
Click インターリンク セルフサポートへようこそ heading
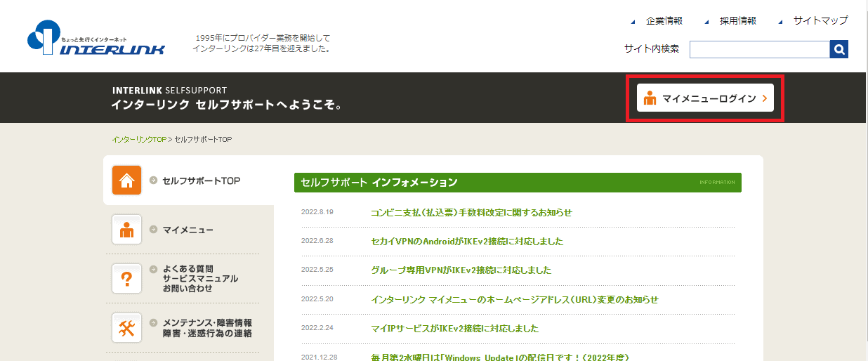[x=227, y=105]
